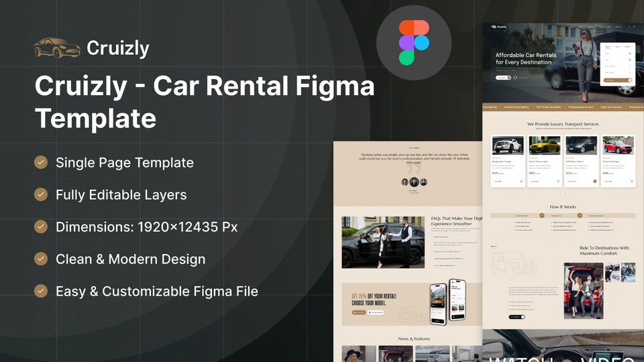The image size is (644, 362).
Task: Click the left phone mockup in the banner
Action: 438,304
